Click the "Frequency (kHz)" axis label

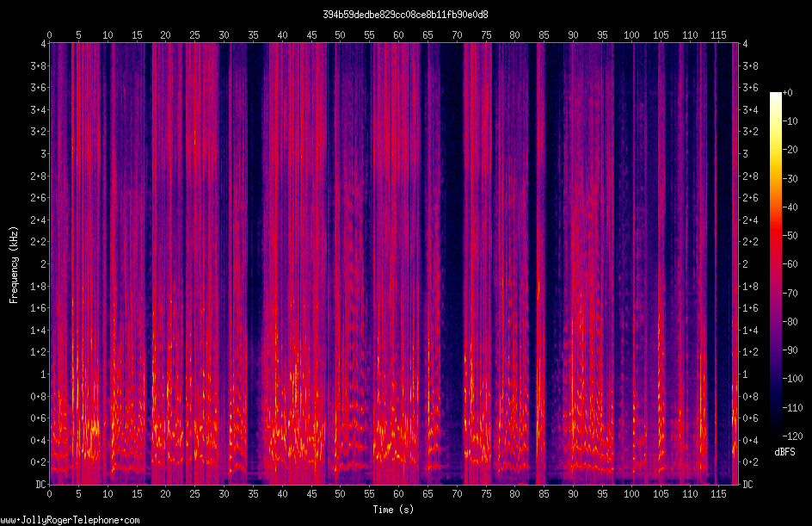pyautogui.click(x=14, y=265)
